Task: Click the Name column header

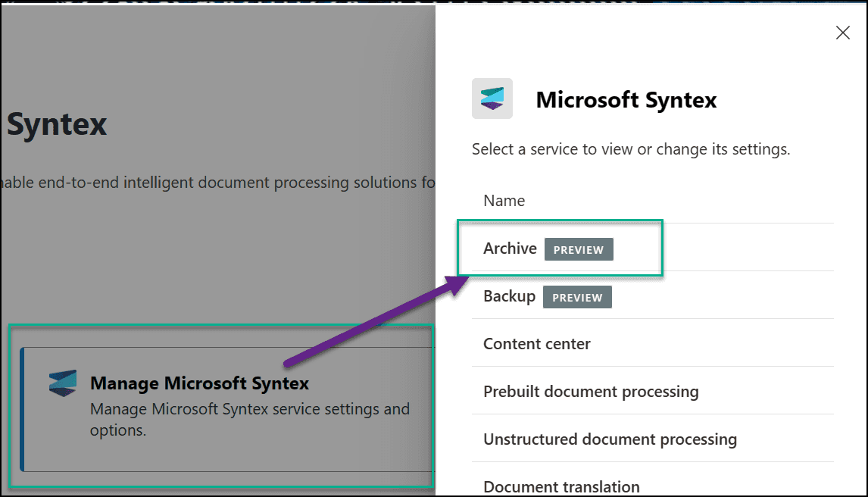Action: click(504, 200)
